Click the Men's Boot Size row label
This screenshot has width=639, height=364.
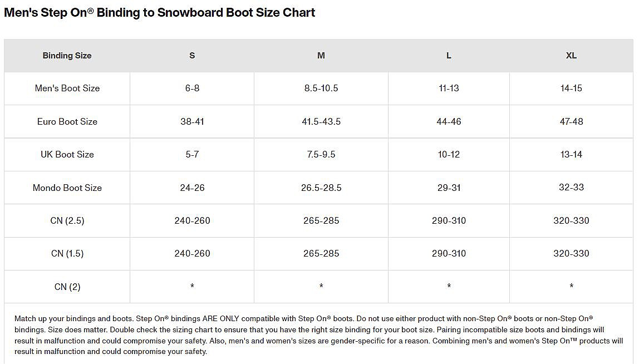click(67, 88)
